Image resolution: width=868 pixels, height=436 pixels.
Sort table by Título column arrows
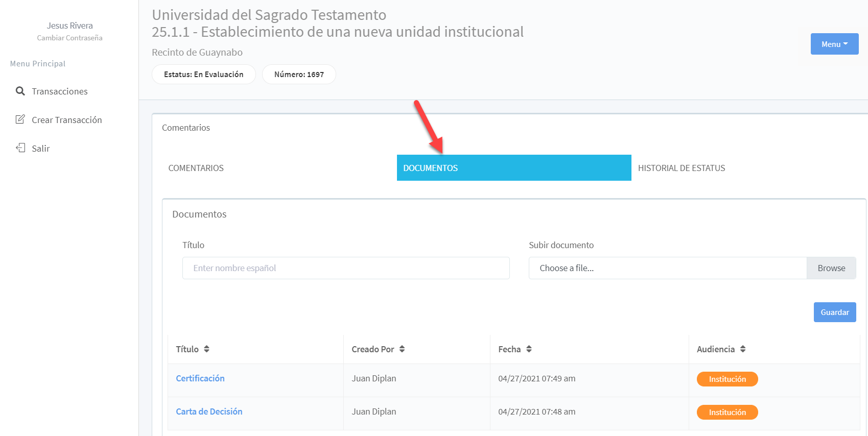coord(206,349)
